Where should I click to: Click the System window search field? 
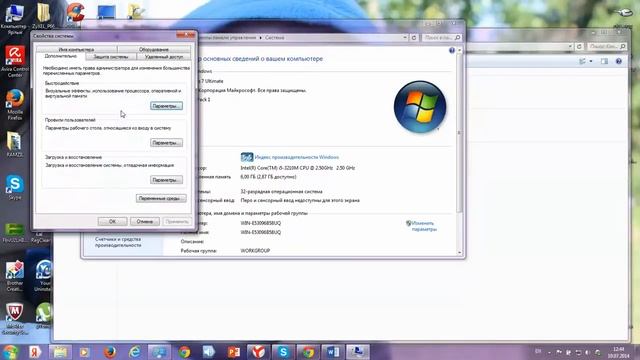pyautogui.click(x=441, y=38)
